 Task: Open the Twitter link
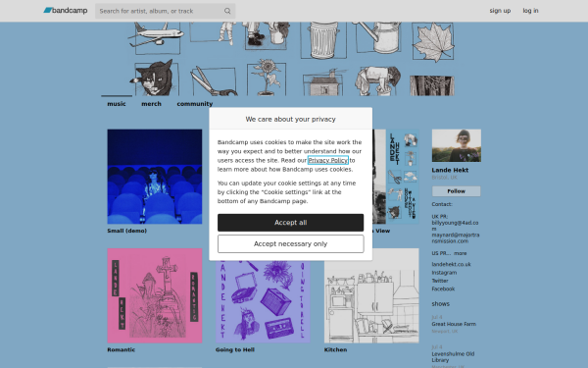pos(440,281)
